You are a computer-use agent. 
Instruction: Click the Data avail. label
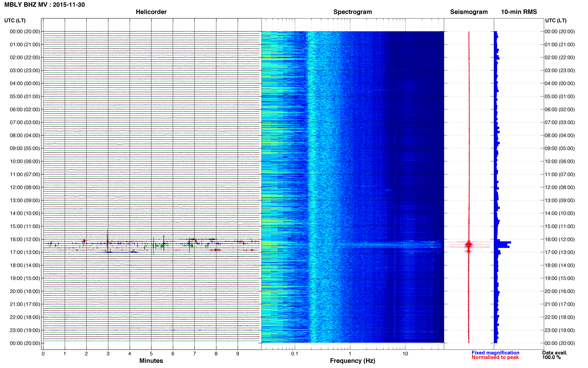555,353
